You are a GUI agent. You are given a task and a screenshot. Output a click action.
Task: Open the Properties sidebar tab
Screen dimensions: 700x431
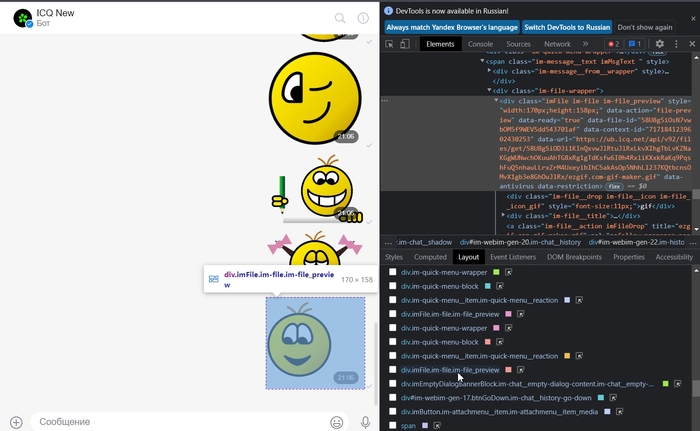click(x=629, y=257)
